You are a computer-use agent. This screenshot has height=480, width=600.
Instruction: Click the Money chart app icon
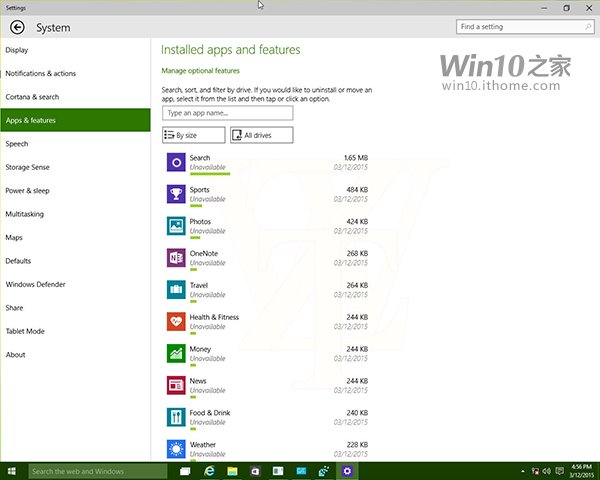point(176,353)
